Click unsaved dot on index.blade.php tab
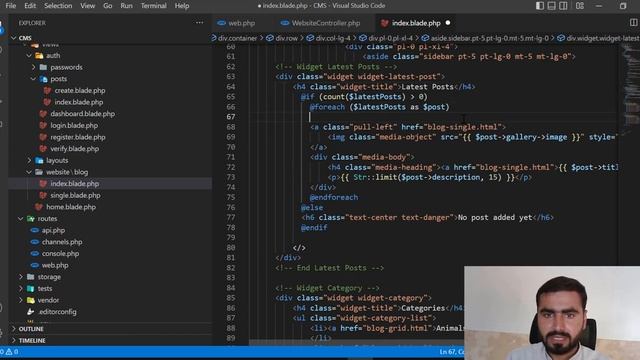The height and width of the screenshot is (360, 640). [448, 23]
